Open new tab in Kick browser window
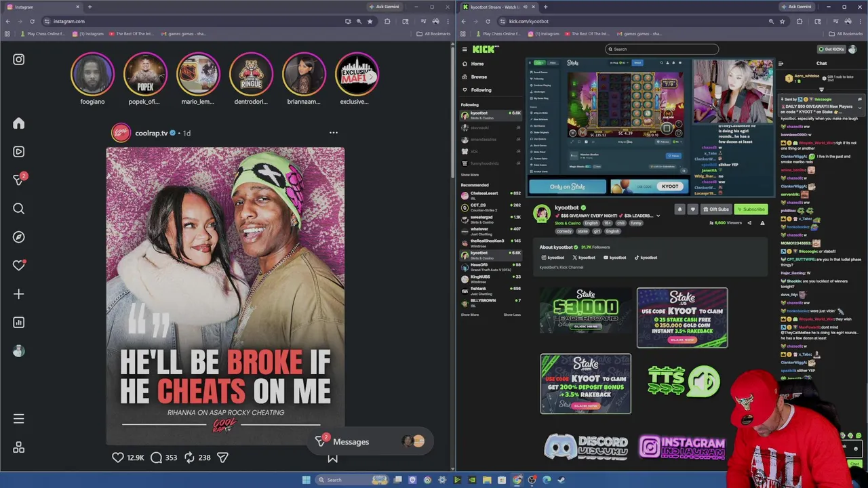Image resolution: width=868 pixels, height=488 pixels. click(545, 7)
